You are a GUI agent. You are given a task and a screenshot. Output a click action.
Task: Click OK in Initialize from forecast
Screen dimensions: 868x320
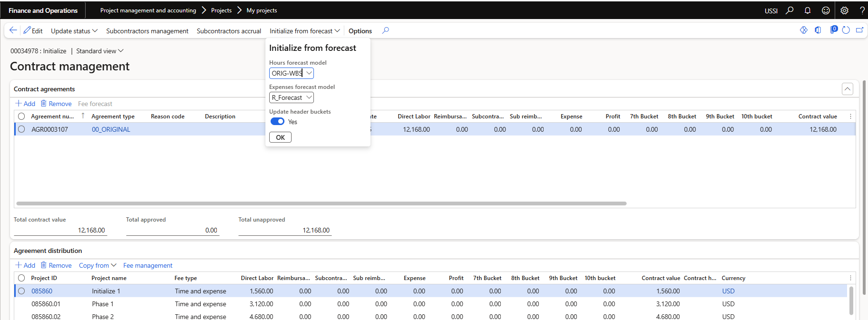[x=280, y=137]
